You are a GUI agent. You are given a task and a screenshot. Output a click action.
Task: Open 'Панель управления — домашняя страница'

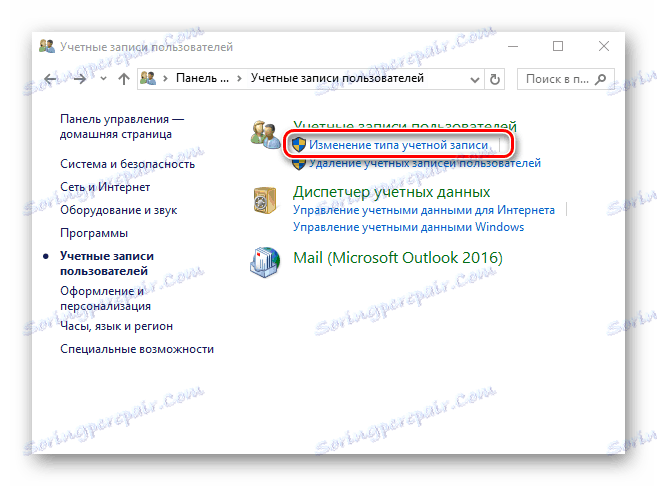[122, 127]
